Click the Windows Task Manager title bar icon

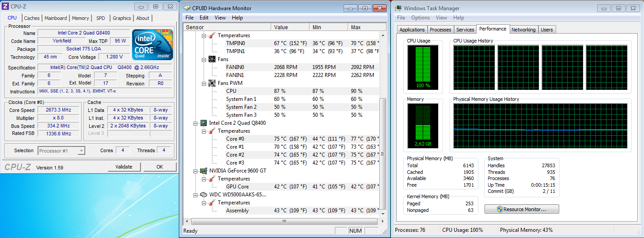point(398,8)
